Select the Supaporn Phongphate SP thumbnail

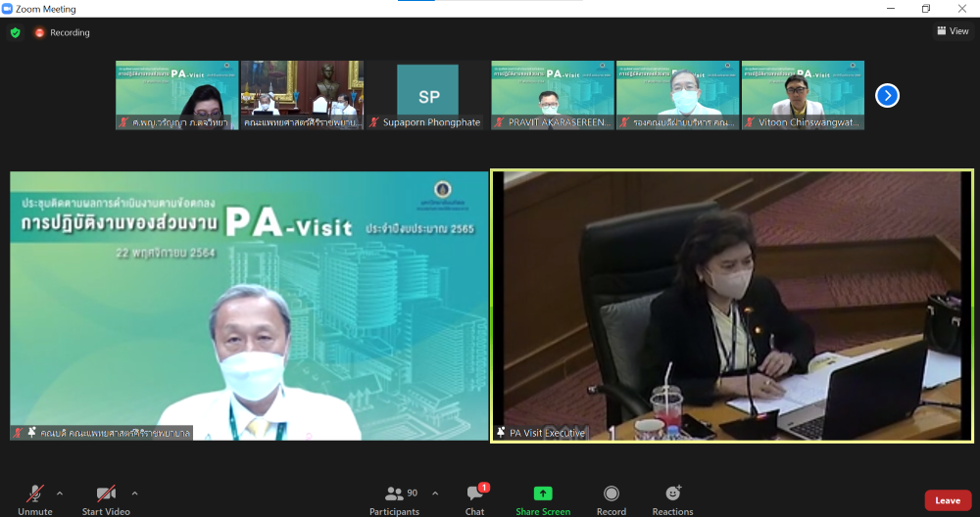point(427,95)
